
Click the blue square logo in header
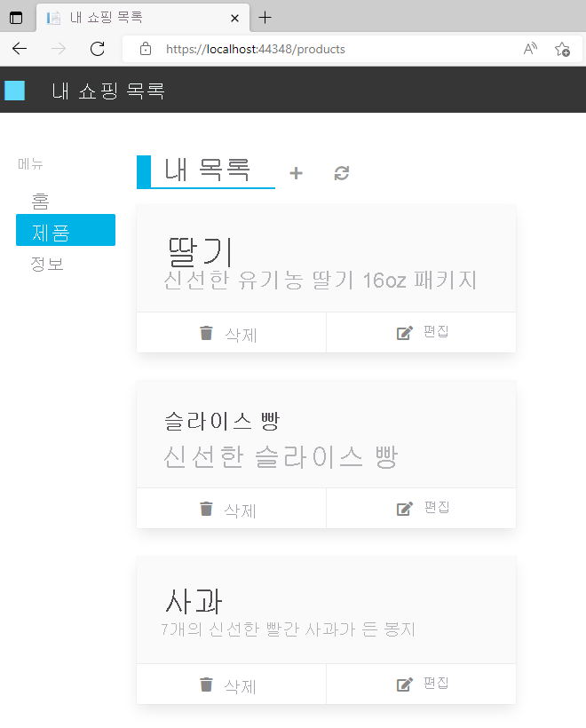tap(14, 91)
